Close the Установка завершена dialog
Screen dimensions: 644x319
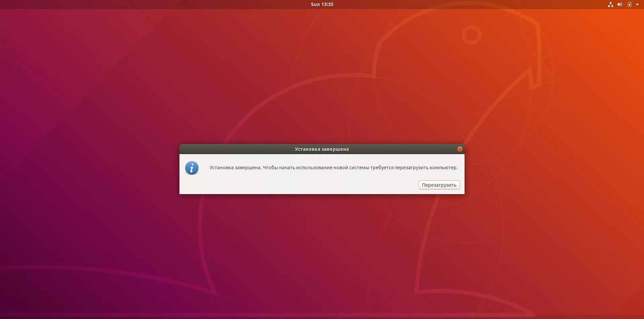(x=460, y=149)
